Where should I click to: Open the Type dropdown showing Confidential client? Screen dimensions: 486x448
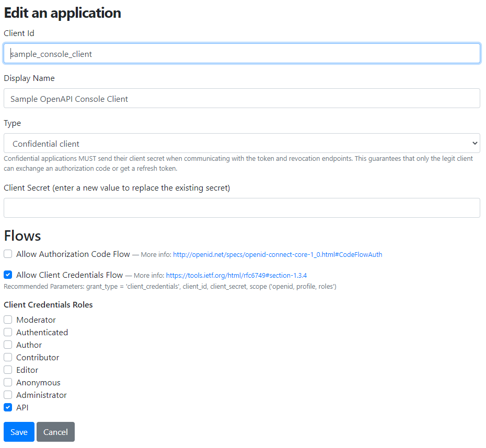[242, 144]
